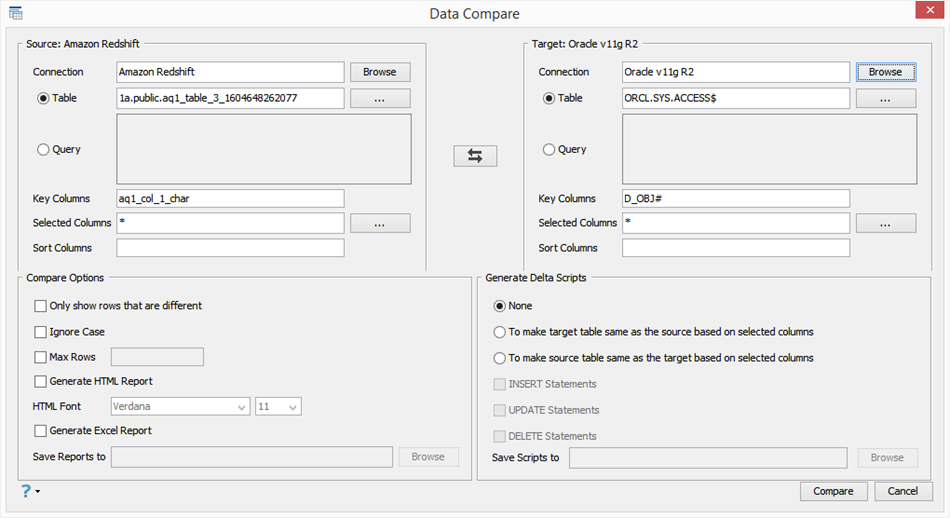Click the swap source and target arrows button
The height and width of the screenshot is (518, 950).
[475, 156]
